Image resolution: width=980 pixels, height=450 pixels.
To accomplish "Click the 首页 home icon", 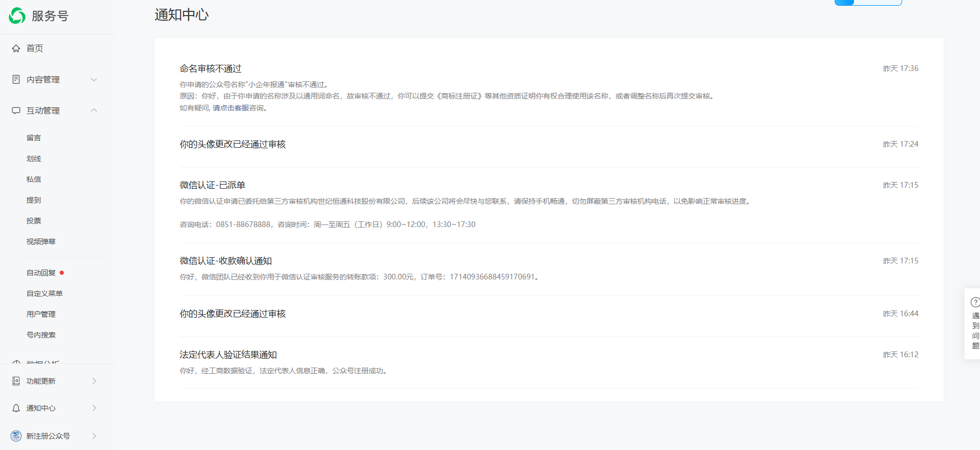I will point(16,48).
